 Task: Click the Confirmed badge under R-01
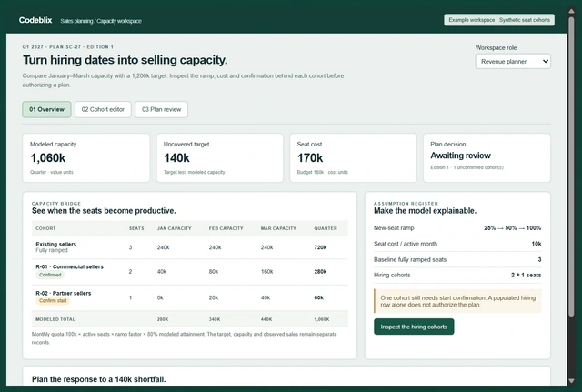pos(50,275)
